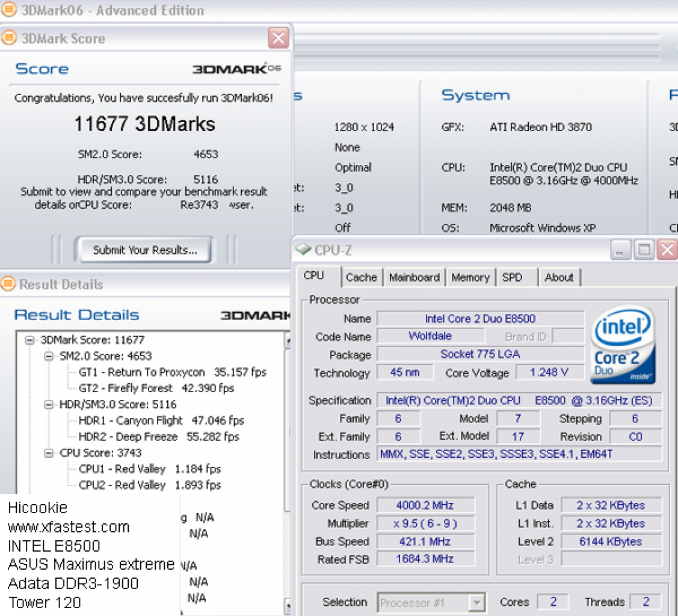Click the 1280 x 1024 resolution value
Screen dimensions: 678x616
[364, 127]
